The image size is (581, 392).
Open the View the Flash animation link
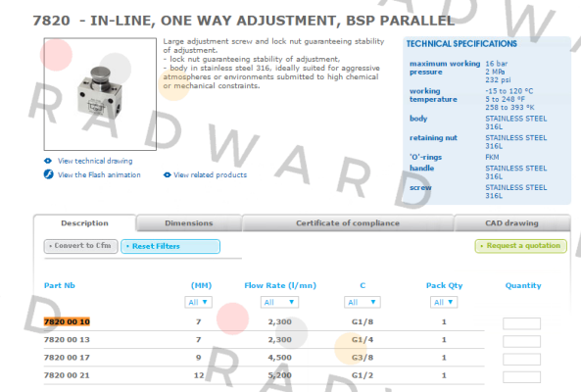[x=99, y=174]
